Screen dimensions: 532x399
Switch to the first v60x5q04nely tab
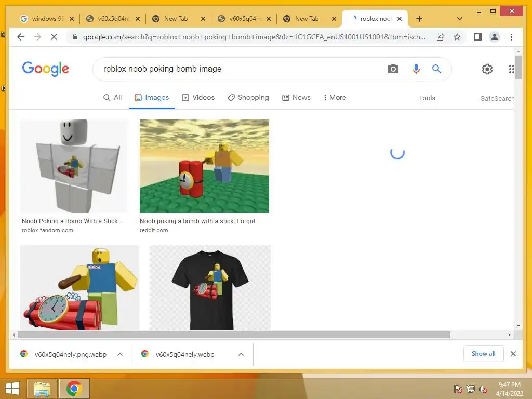coord(113,19)
